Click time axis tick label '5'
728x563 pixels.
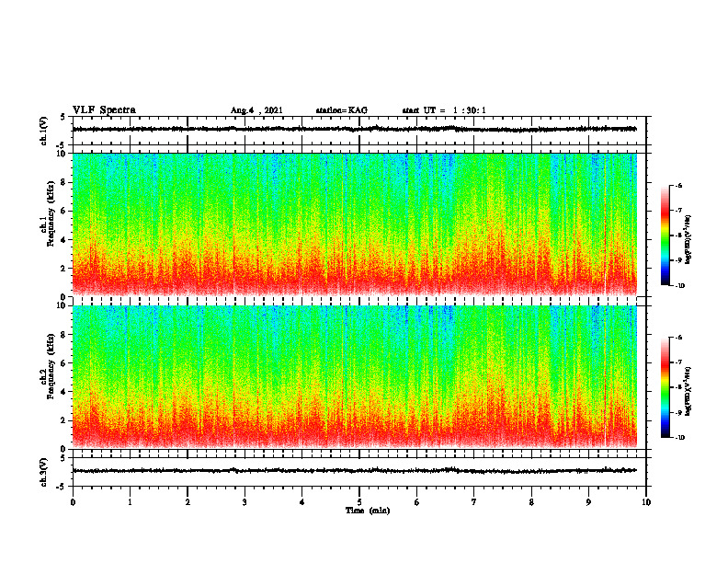(359, 502)
